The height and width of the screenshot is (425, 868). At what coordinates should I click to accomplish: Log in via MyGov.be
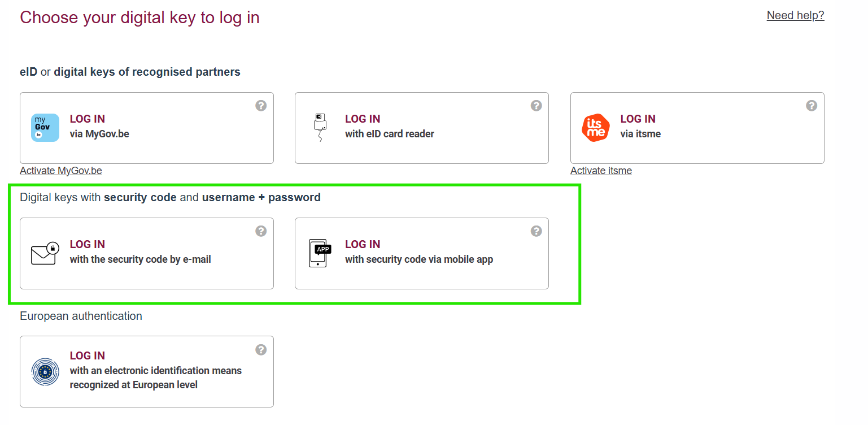147,128
